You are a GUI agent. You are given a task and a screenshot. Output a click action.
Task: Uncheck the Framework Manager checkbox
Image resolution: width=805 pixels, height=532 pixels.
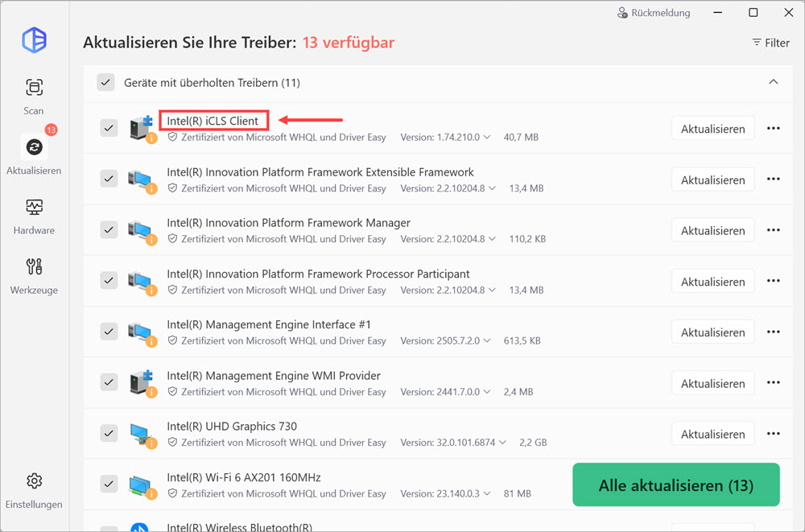pyautogui.click(x=109, y=229)
